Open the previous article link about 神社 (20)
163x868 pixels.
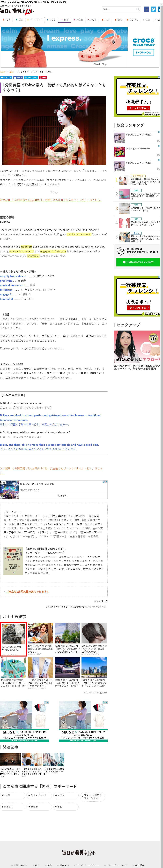point(51,200)
